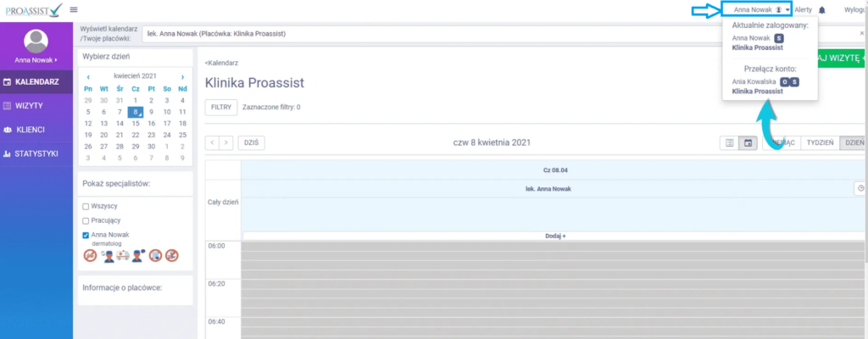Viewport: 868px width, 339px height.
Task: Open WIZYTY in the sidebar
Action: (30, 105)
